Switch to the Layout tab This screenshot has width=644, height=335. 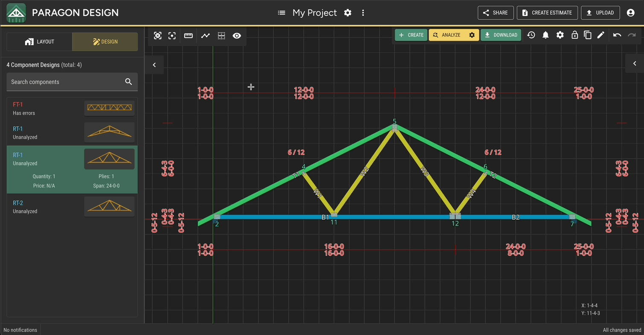click(40, 42)
